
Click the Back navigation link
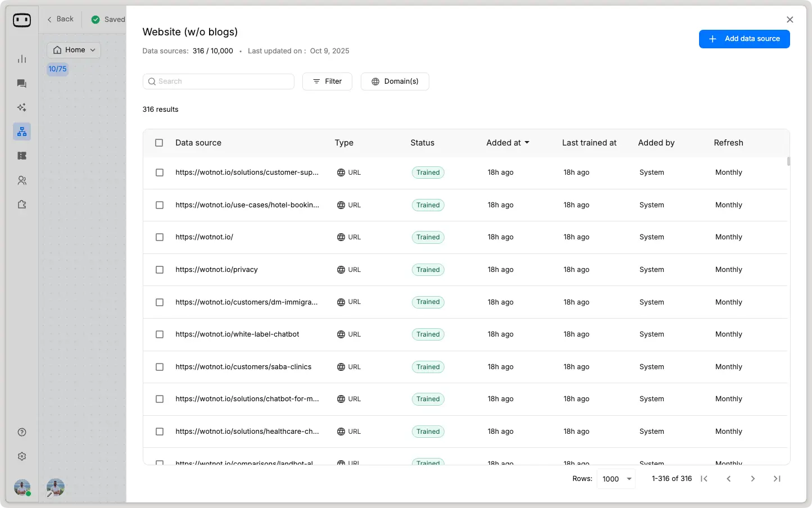point(60,19)
